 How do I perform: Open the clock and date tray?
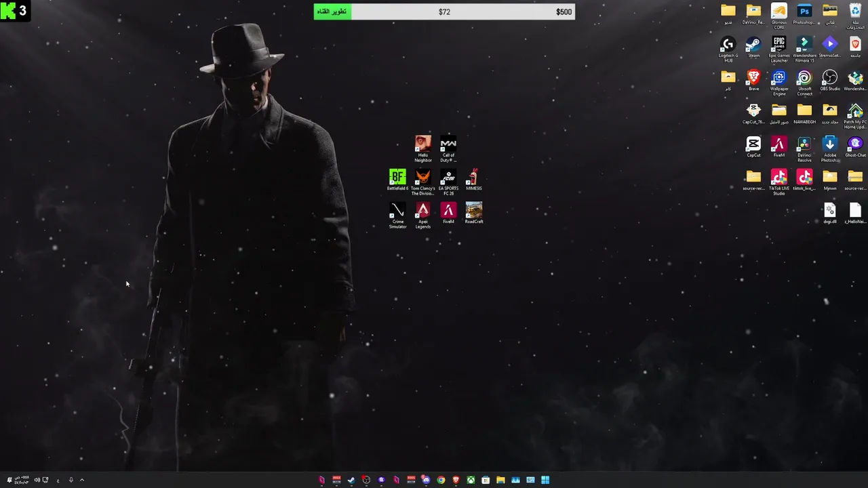click(x=22, y=480)
